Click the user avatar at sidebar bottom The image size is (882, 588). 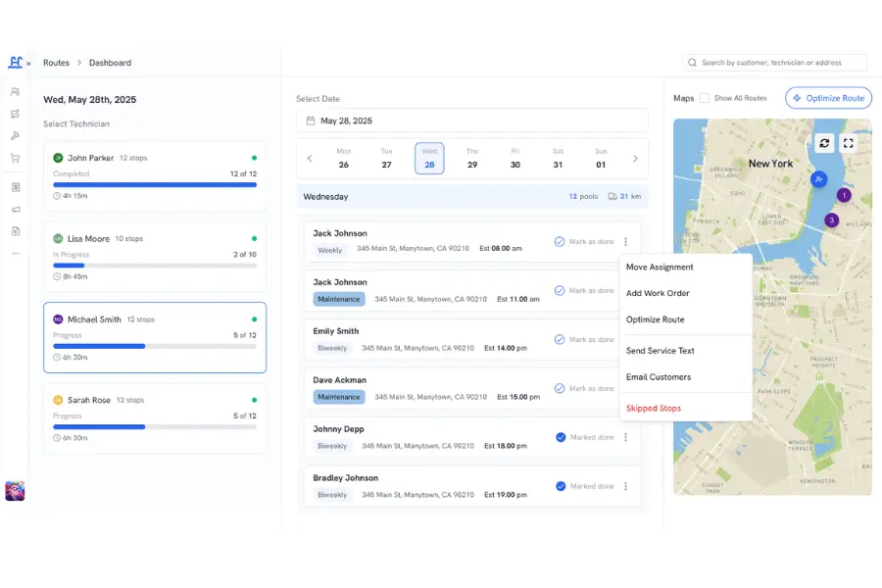click(15, 491)
